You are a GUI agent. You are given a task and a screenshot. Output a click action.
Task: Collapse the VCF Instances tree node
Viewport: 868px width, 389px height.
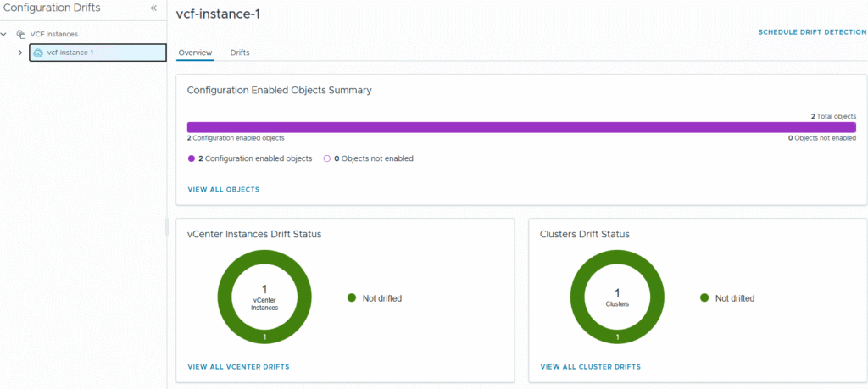[6, 34]
